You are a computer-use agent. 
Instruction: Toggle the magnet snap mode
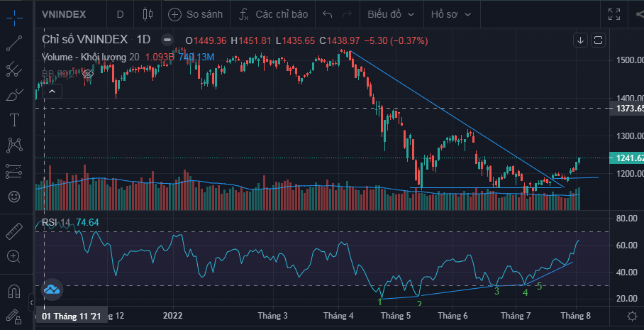tap(14, 290)
